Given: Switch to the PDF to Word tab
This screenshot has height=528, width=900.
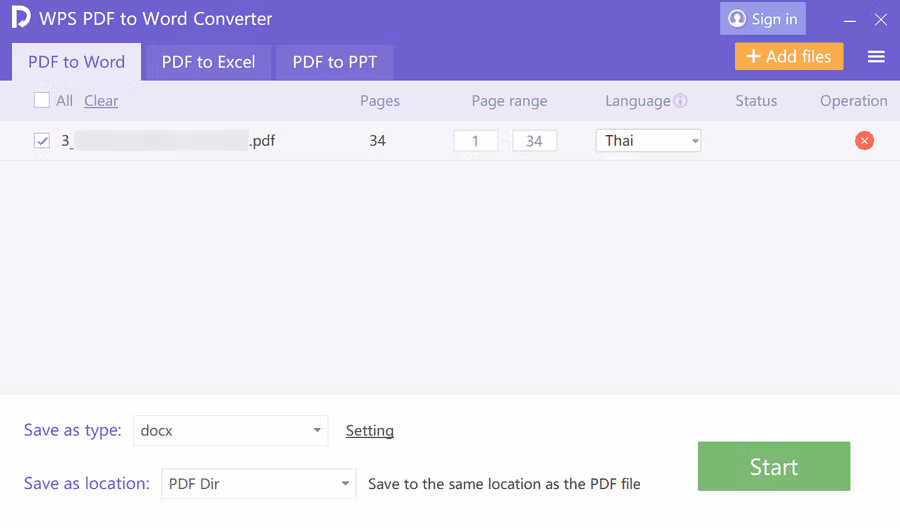Looking at the screenshot, I should [76, 62].
